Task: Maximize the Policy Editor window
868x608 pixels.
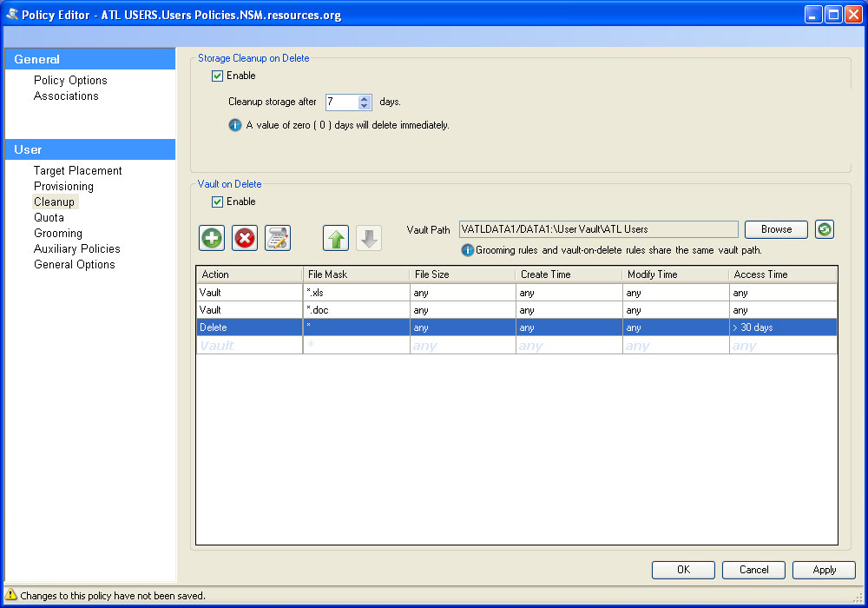Action: coord(833,15)
